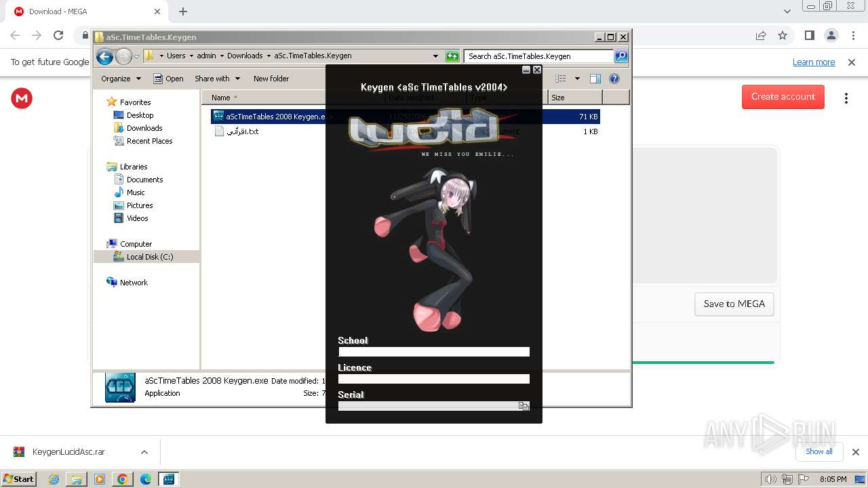
Task: Close the keygen window
Action: coord(537,70)
